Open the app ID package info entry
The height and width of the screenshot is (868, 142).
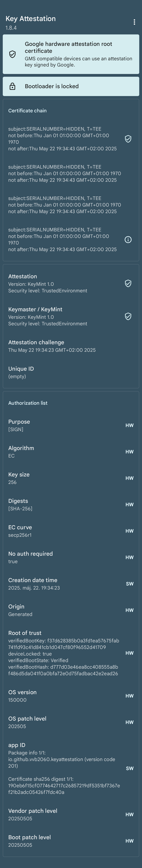(71, 769)
